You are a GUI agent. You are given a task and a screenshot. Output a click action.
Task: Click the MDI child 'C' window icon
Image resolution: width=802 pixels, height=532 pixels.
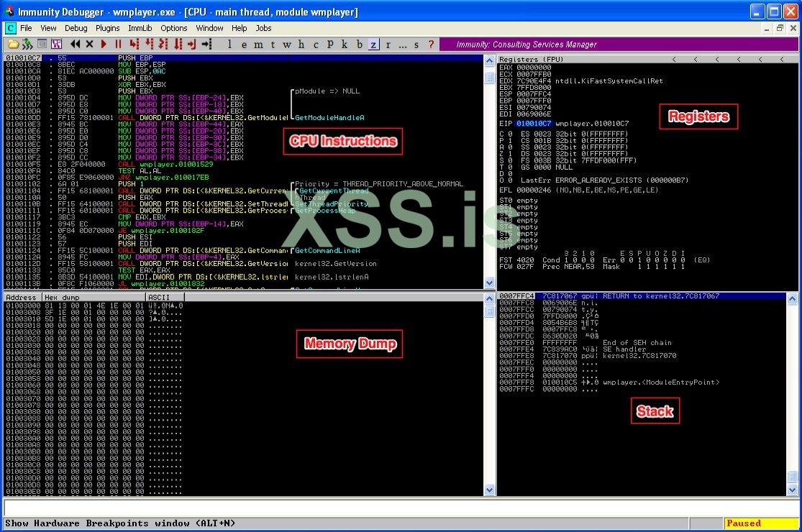[x=10, y=28]
